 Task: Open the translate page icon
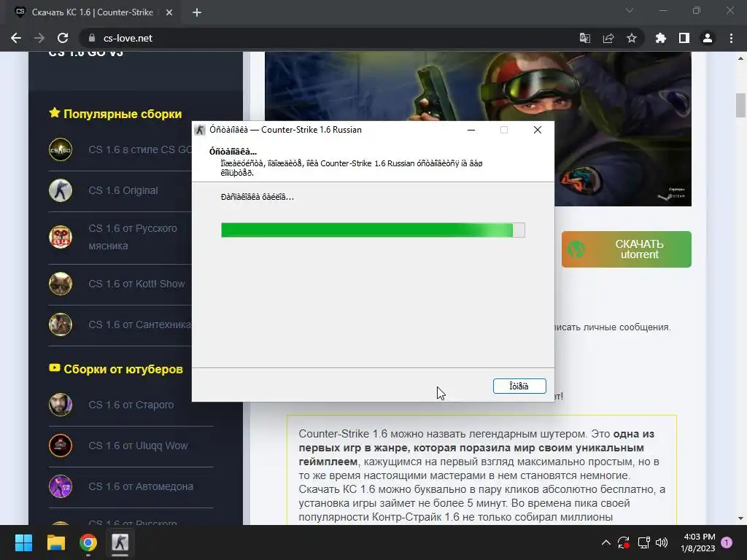click(x=584, y=38)
